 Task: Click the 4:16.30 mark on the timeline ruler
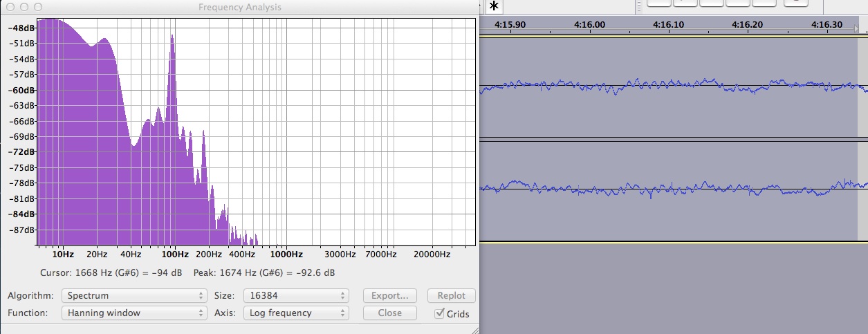826,24
